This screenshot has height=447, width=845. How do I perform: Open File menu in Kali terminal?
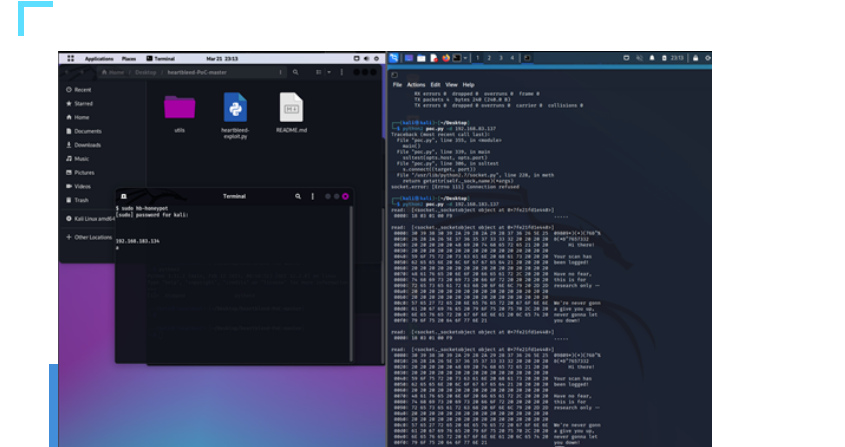[397, 85]
